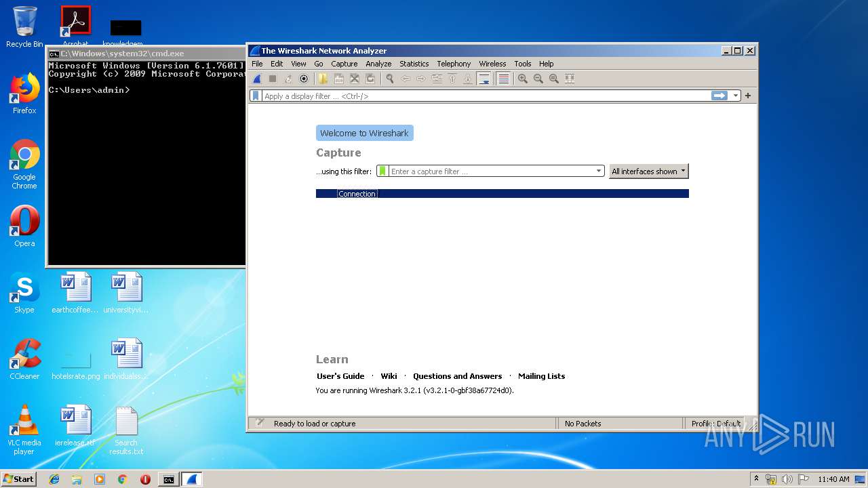Click Resize columns toolbar icon
868x488 pixels.
570,79
